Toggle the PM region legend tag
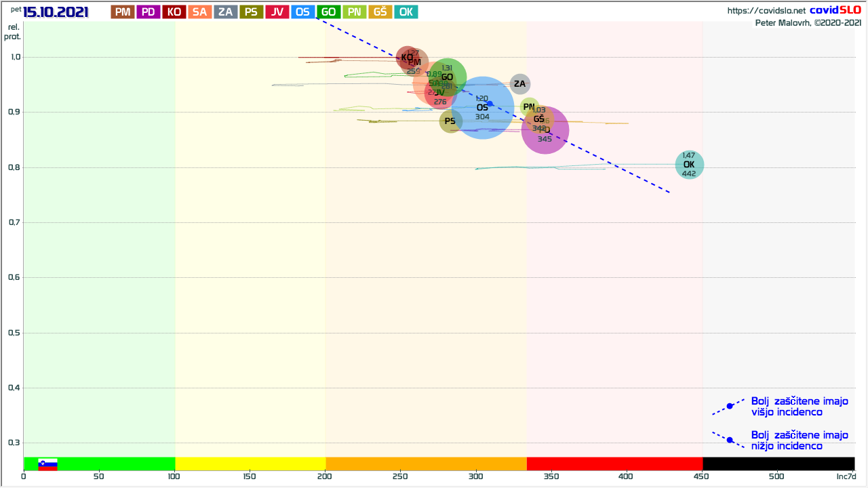Image resolution: width=868 pixels, height=488 pixels. click(x=123, y=12)
